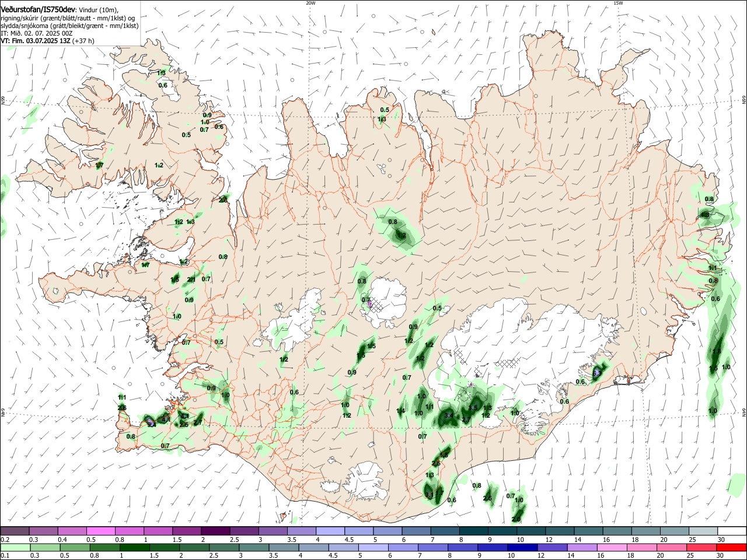This screenshot has height=560, width=747.
Task: Pick the bright pink upper swatch between 0.5 and 0.8
Action: [100, 531]
